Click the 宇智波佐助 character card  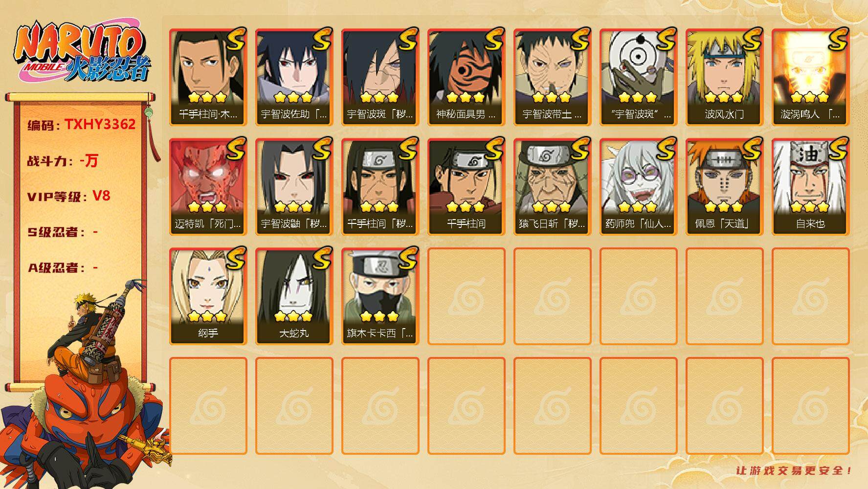pos(294,77)
